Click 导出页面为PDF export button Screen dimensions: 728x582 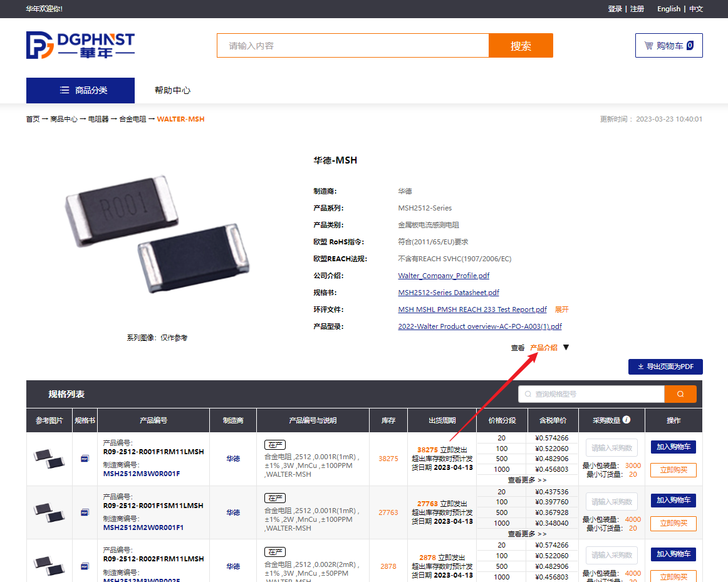pyautogui.click(x=665, y=366)
